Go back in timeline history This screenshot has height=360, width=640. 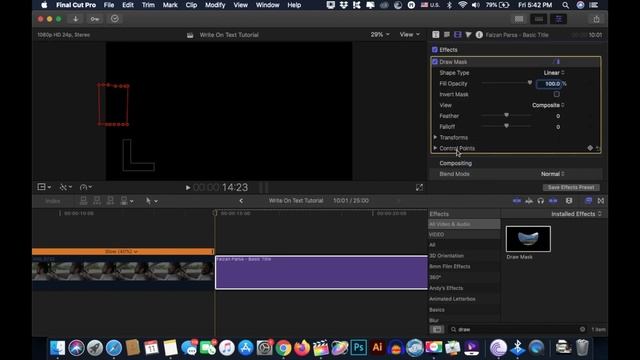pyautogui.click(x=241, y=201)
